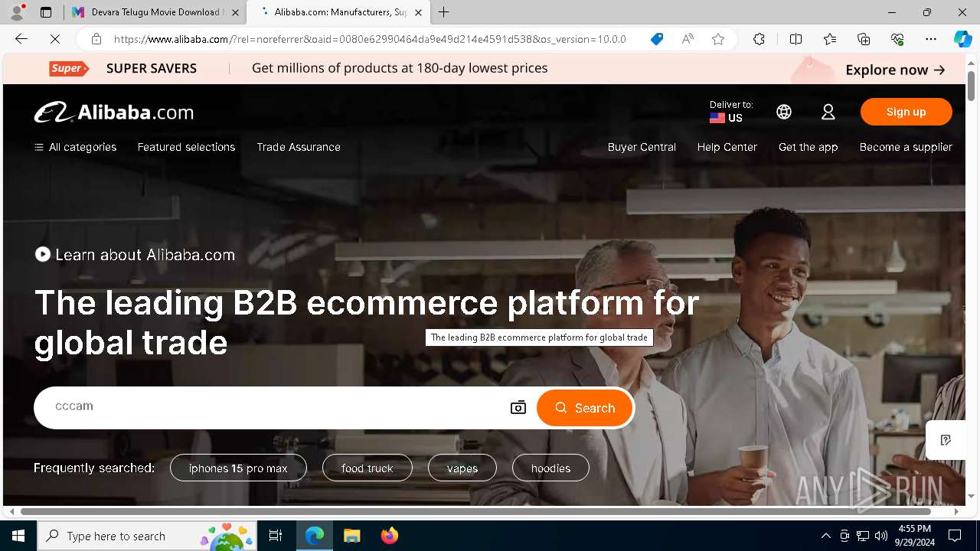
Task: Open the Extensions puzzle icon
Action: [x=759, y=39]
